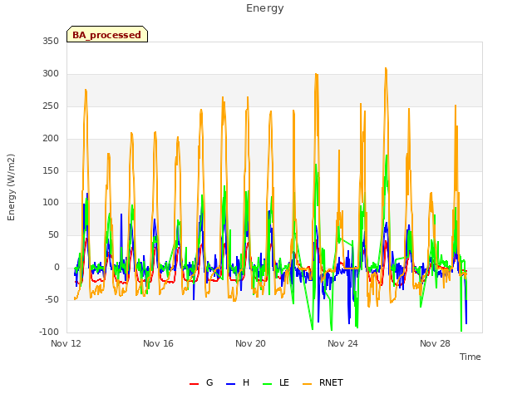Click the Nov 16 x-axis label
The width and height of the screenshot is (532, 399).
click(158, 343)
